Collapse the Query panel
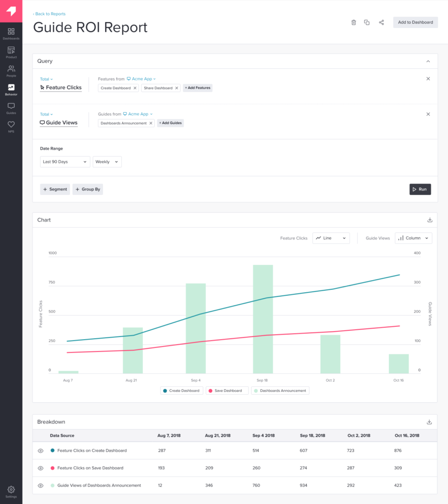The width and height of the screenshot is (448, 504). click(428, 61)
